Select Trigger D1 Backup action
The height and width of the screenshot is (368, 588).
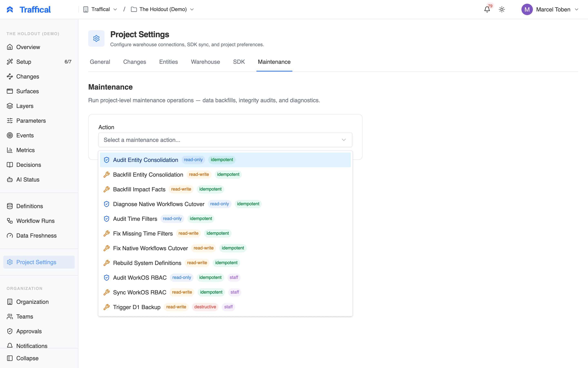click(225, 307)
